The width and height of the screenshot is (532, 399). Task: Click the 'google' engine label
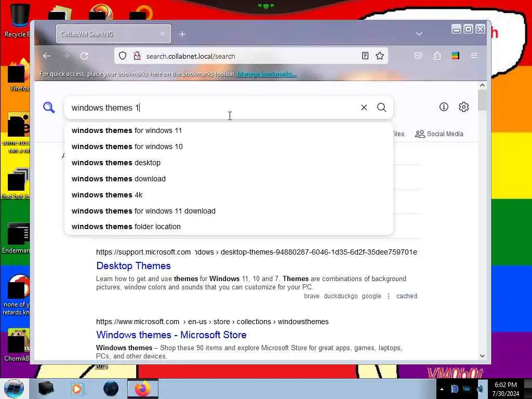tap(371, 296)
